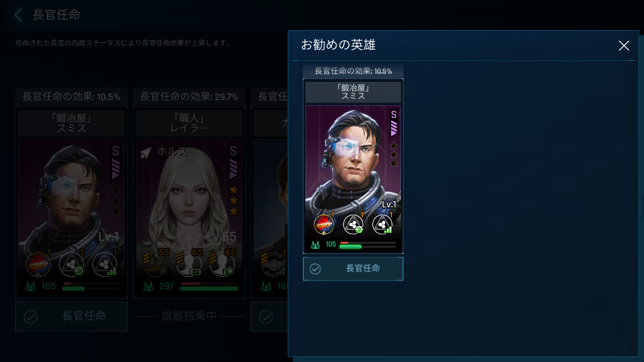This screenshot has width=644, height=362.
Task: Click the right hexagon bars skill icon in popup
Action: click(382, 224)
